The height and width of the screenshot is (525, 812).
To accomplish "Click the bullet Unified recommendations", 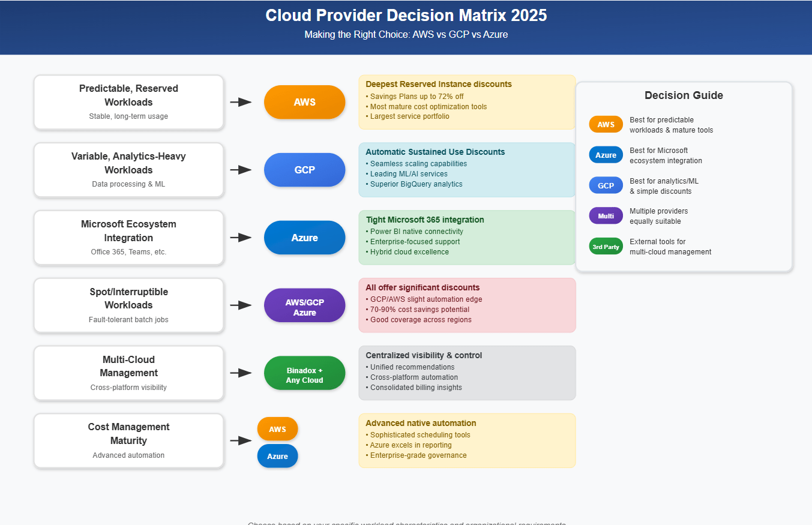I will click(x=410, y=367).
